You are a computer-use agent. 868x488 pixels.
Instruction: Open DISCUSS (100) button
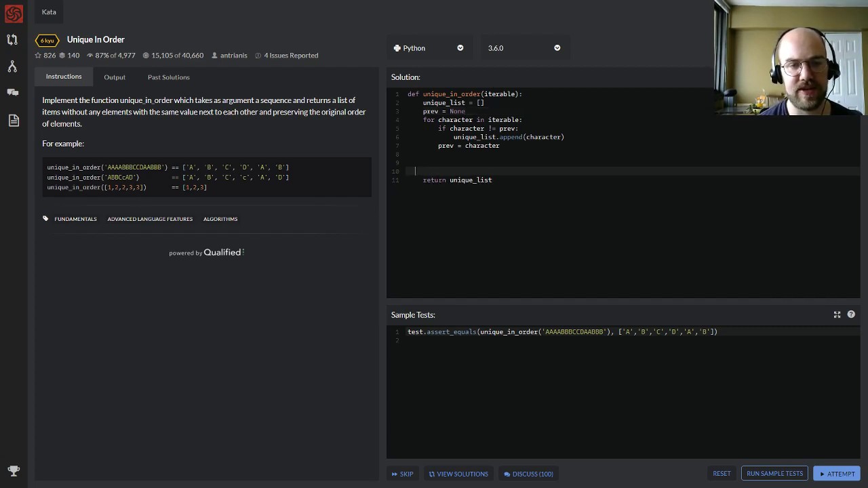[529, 474]
